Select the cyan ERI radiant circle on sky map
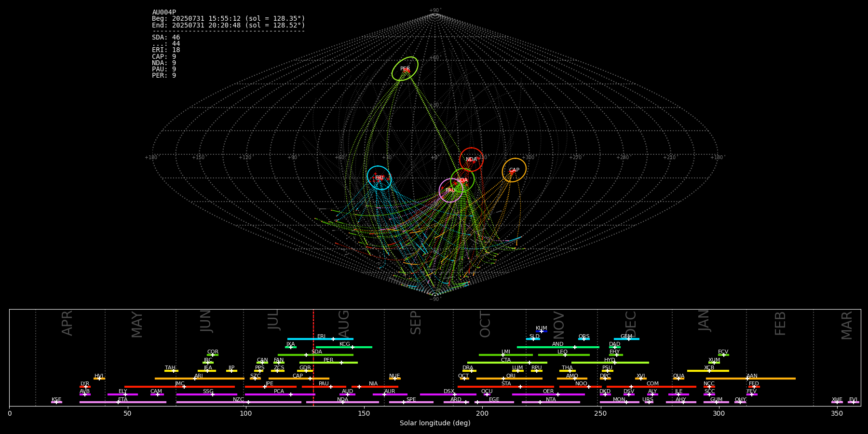Screen dimensions: 868x434 click(x=379, y=178)
